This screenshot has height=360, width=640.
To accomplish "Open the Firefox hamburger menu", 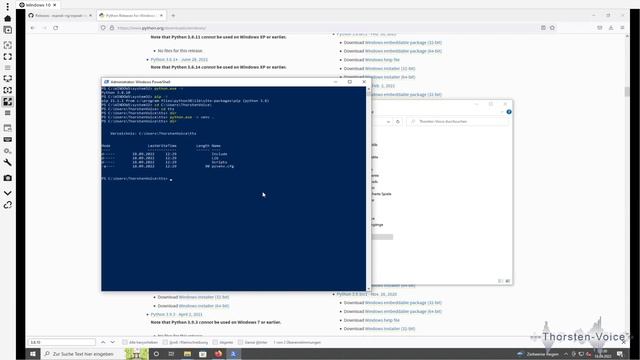I will point(622,28).
